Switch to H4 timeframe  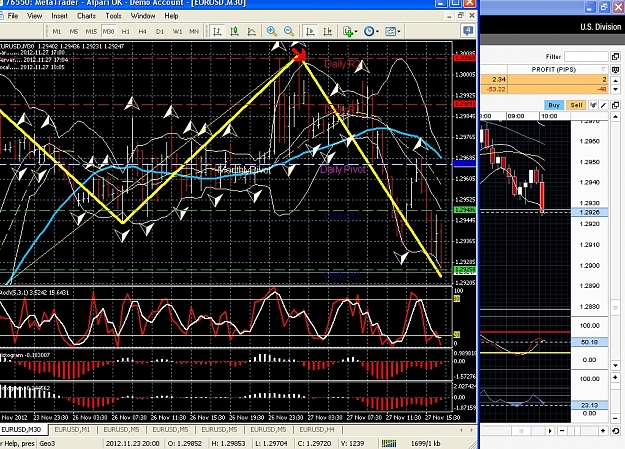142,32
